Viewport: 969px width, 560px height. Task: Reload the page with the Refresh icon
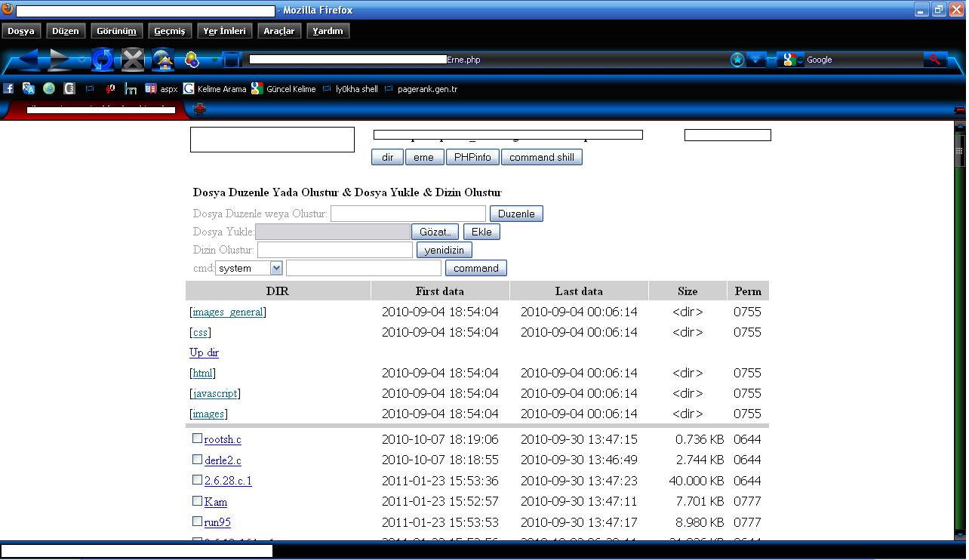point(103,60)
